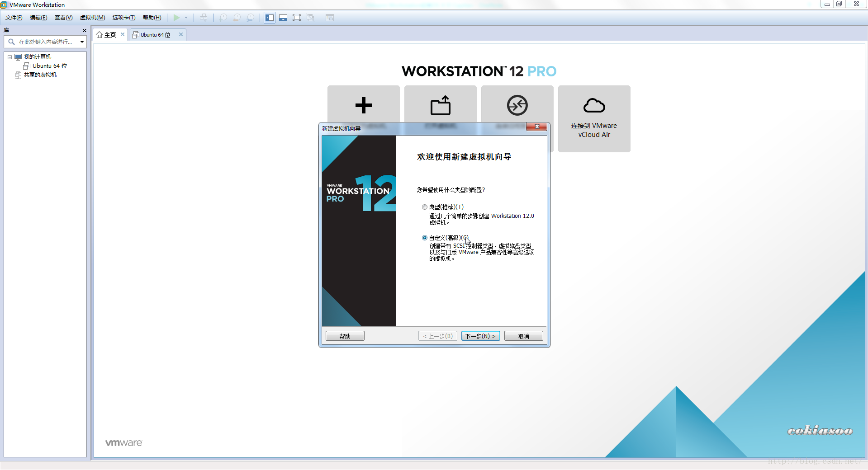Select the 自定义(高级) radio option

[x=425, y=238]
